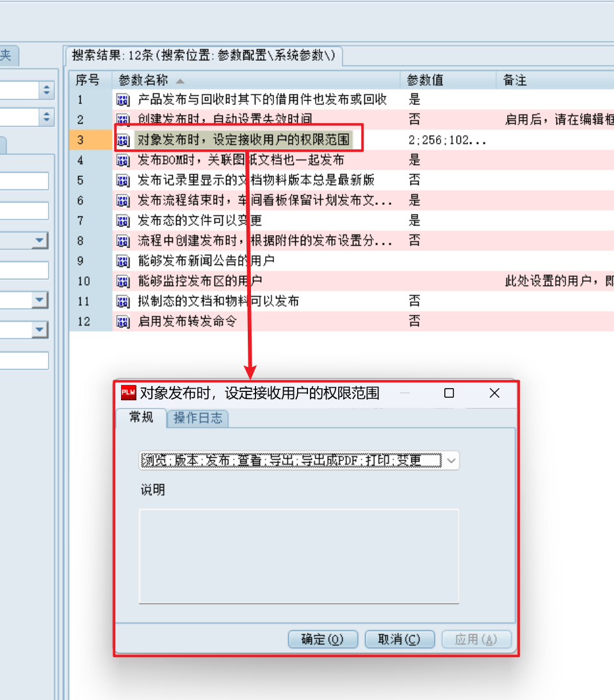
Task: Click the 取消(C) button
Action: click(400, 639)
